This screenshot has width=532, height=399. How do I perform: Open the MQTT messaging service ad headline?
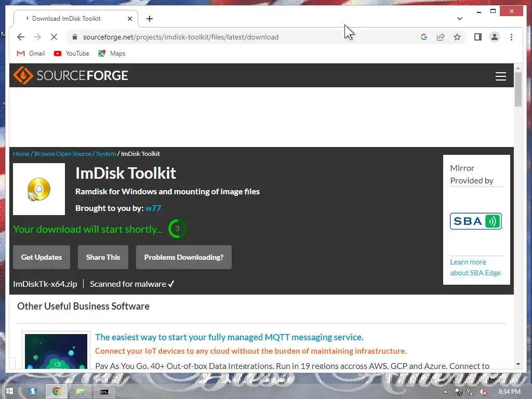pyautogui.click(x=229, y=337)
